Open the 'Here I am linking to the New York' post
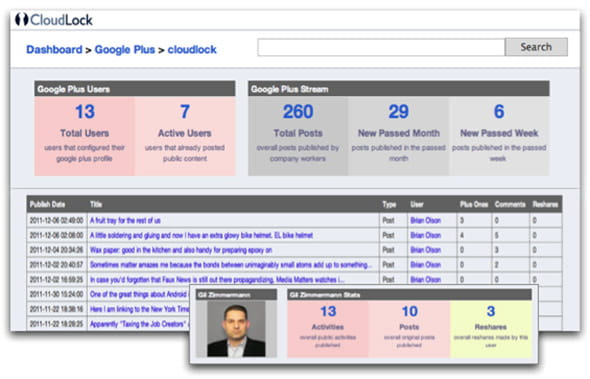Screen dimensions: 590x379 [139, 309]
